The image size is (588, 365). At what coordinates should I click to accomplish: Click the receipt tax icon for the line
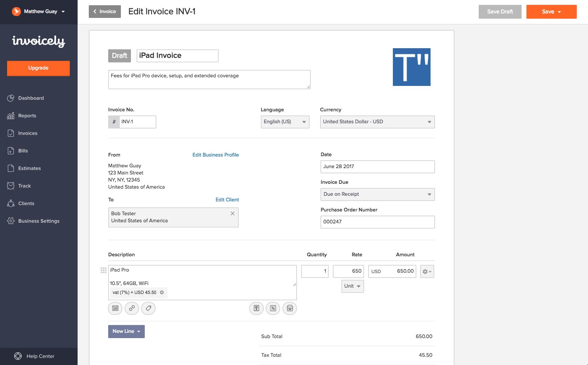(256, 309)
